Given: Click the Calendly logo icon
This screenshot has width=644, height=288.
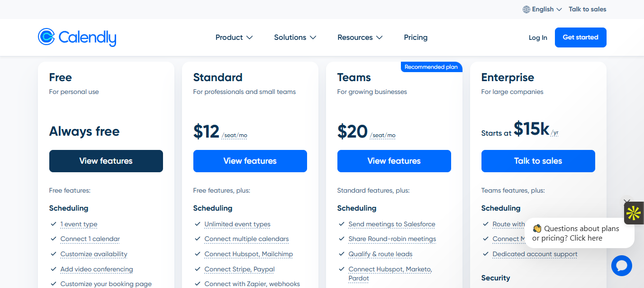Looking at the screenshot, I should tap(46, 37).
